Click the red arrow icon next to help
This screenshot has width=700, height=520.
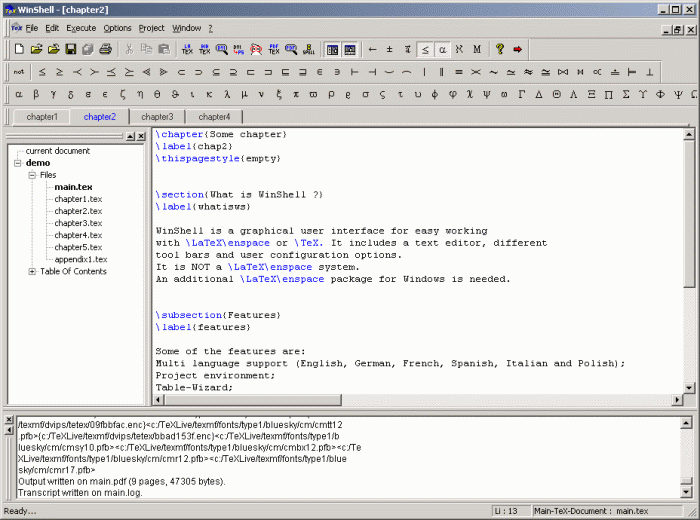(517, 49)
